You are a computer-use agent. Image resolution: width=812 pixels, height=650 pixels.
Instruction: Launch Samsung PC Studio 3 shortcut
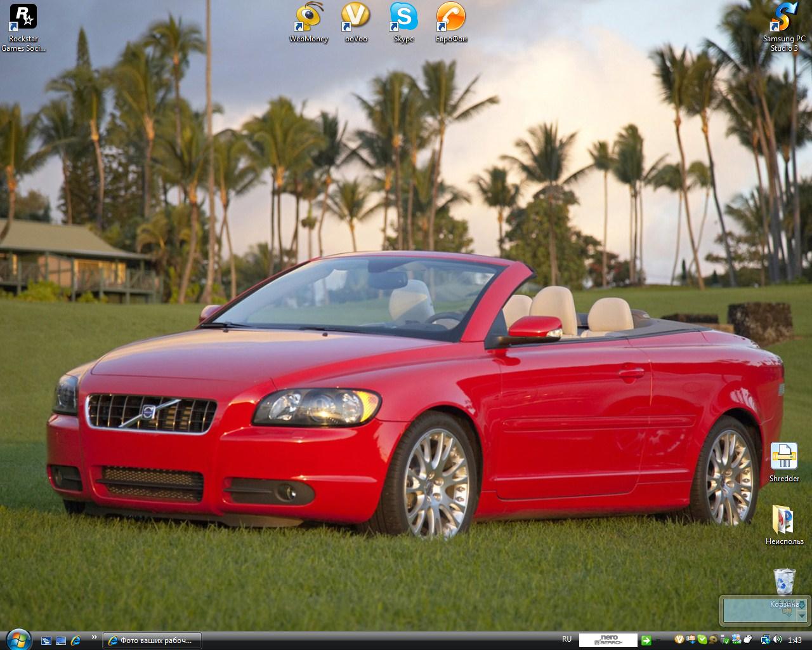coord(784,27)
